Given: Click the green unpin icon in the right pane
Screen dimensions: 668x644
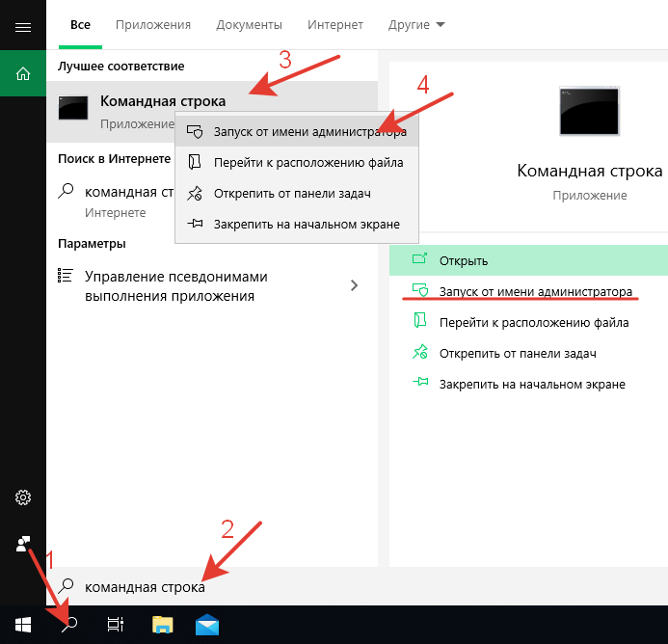Looking at the screenshot, I should (420, 352).
